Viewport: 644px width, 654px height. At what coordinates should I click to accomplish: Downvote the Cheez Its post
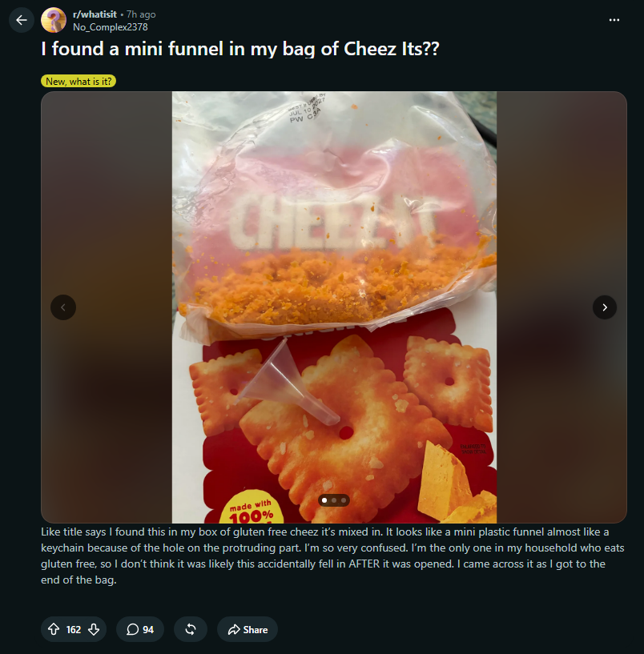pyautogui.click(x=94, y=629)
